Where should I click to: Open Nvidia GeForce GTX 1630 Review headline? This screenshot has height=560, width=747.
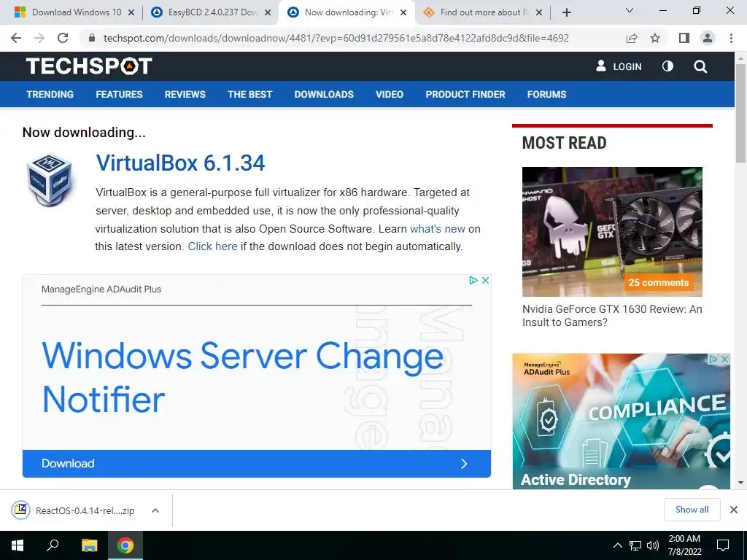612,315
